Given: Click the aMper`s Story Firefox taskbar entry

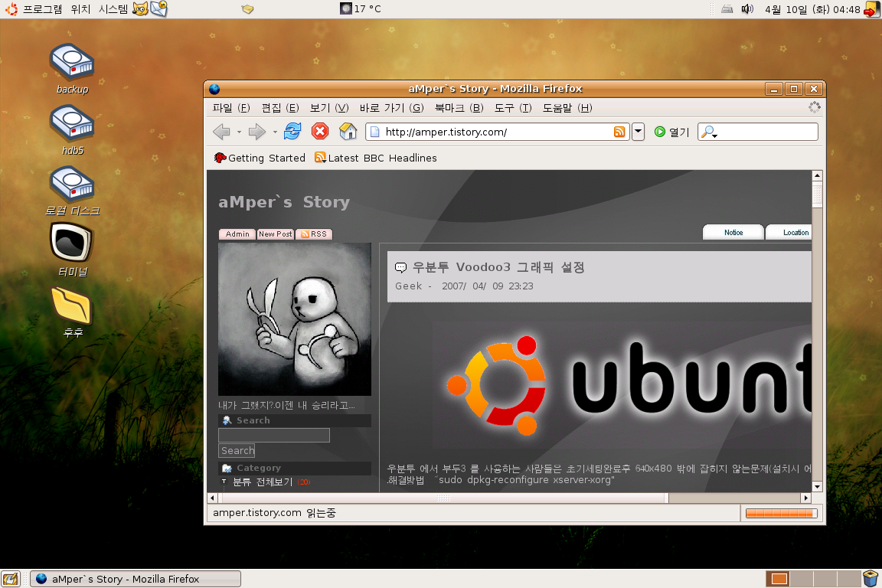Looking at the screenshot, I should click(x=136, y=579).
